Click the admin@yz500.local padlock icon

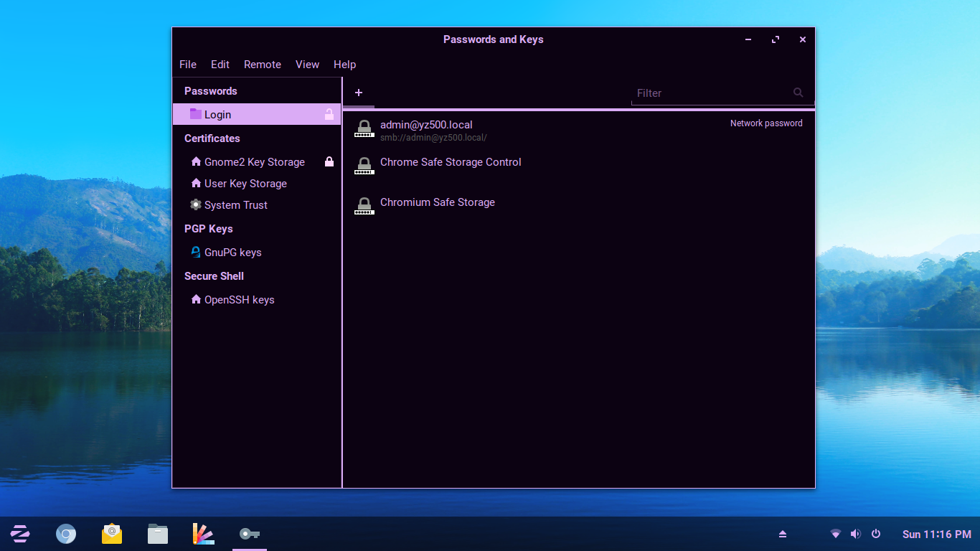pyautogui.click(x=364, y=129)
